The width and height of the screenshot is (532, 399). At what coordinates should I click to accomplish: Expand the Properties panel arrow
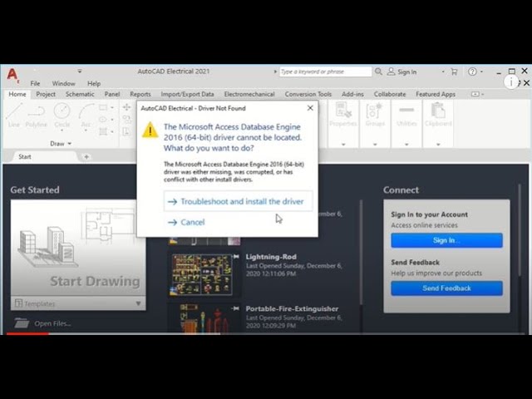coord(343,145)
